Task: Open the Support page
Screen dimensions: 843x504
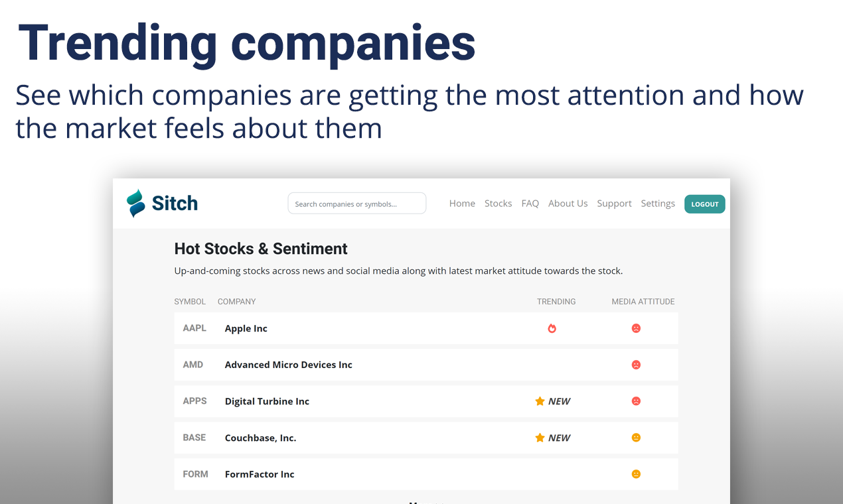Action: coord(614,204)
